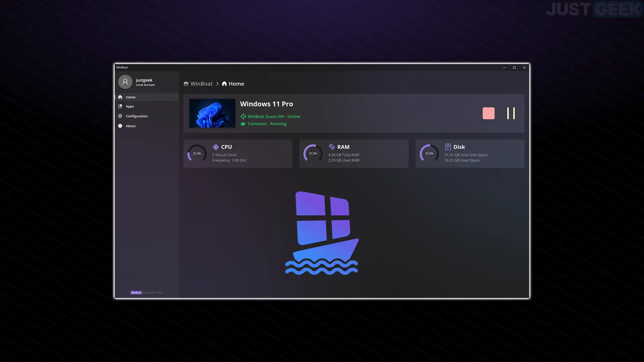
Task: Open the About sidebar item
Action: pyautogui.click(x=147, y=126)
